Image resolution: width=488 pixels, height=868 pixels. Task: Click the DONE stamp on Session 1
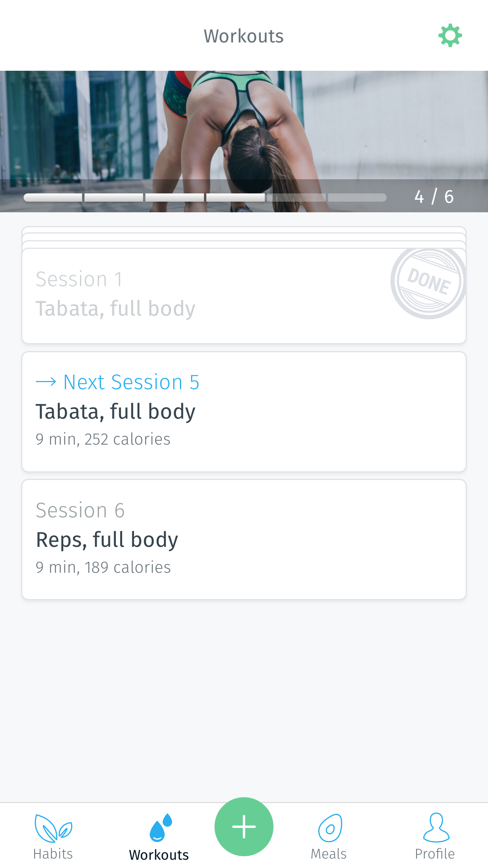coord(428,281)
